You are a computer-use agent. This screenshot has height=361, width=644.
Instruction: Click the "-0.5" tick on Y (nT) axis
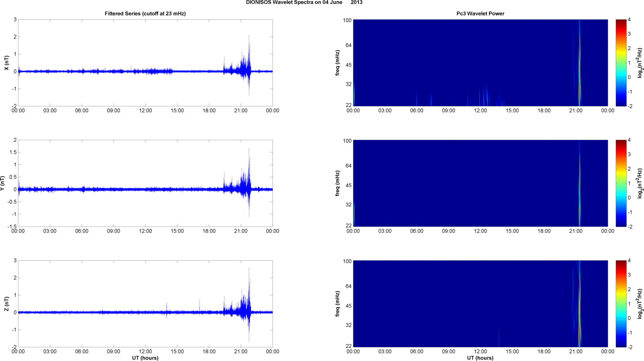coord(11,202)
